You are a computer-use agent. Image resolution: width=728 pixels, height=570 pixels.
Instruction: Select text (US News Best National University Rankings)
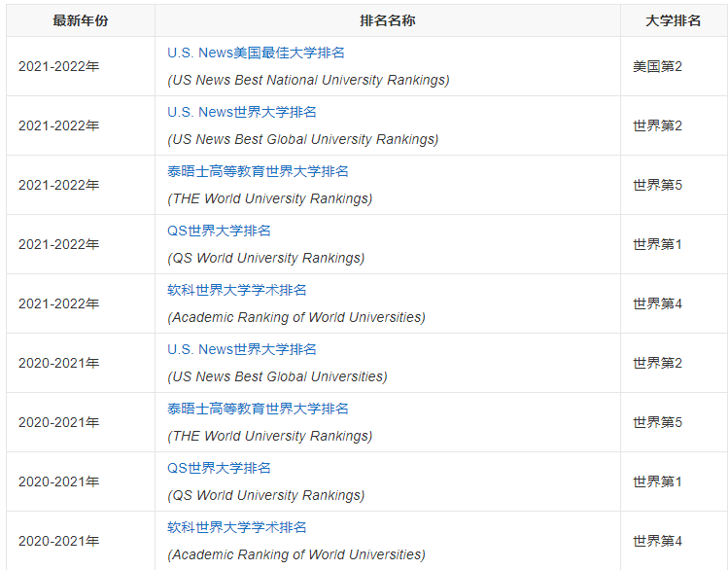pyautogui.click(x=308, y=80)
